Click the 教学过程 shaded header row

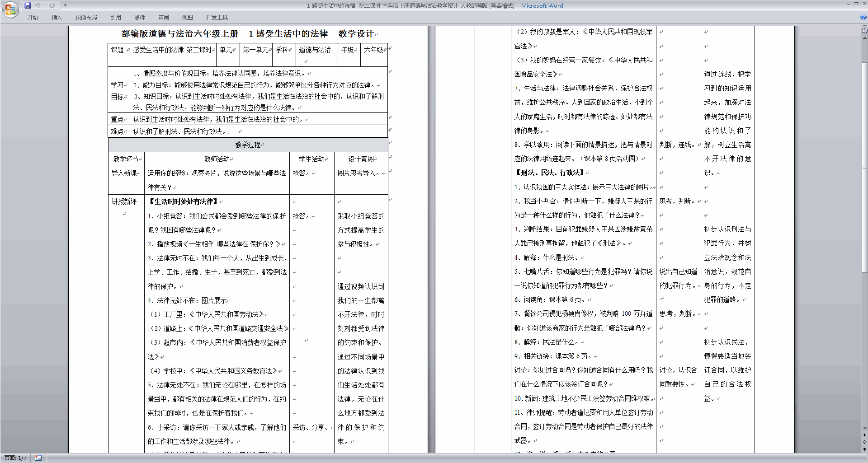click(x=248, y=145)
